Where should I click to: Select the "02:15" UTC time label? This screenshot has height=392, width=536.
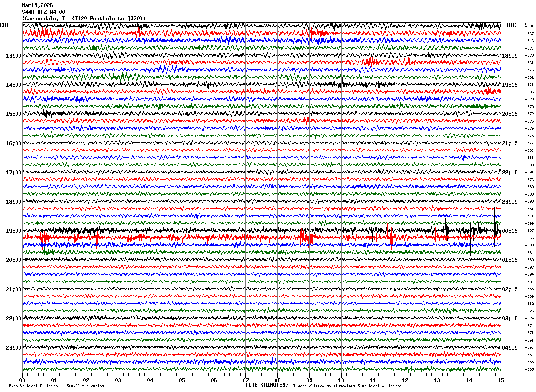(x=510, y=289)
